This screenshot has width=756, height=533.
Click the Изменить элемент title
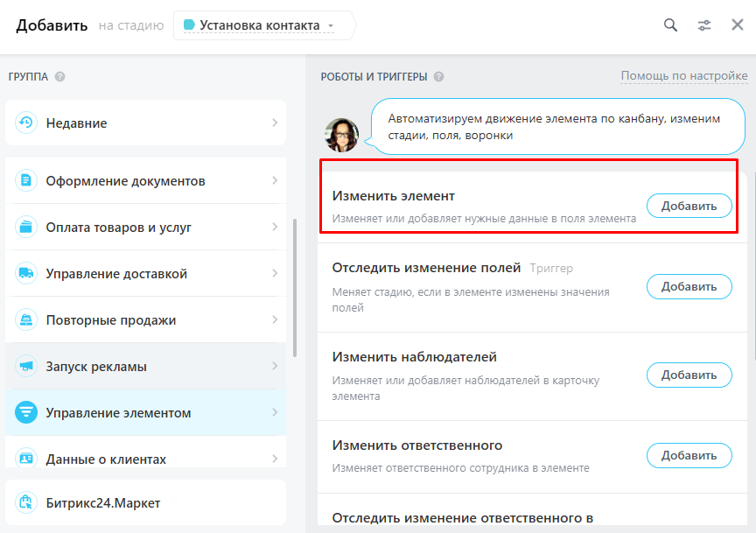coord(394,196)
